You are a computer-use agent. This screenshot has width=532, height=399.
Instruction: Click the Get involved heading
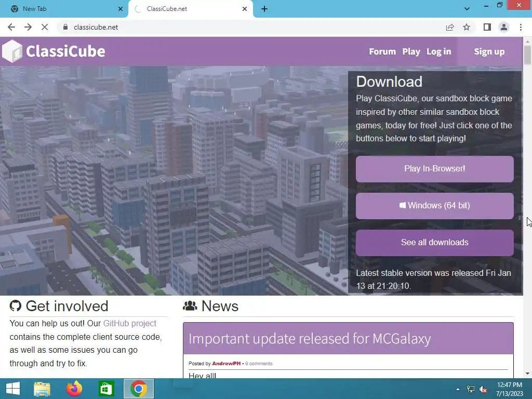pos(67,306)
